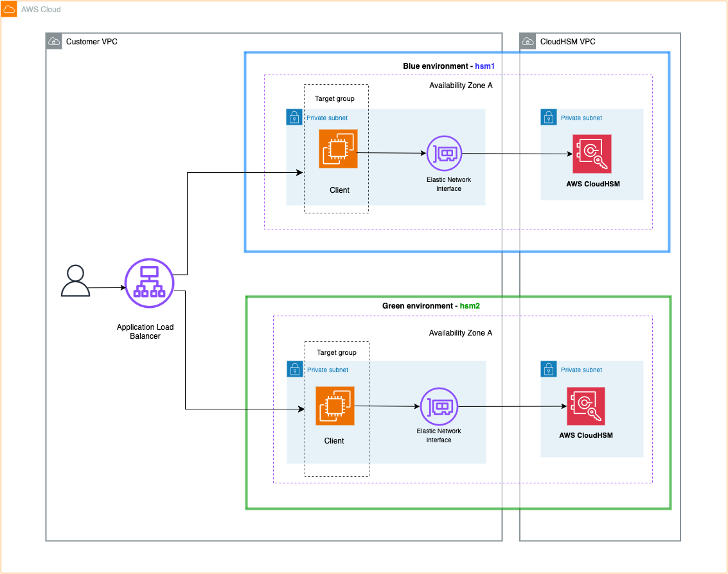Select the 'AWS Cloud' label
This screenshot has height=574, width=728.
click(41, 9)
